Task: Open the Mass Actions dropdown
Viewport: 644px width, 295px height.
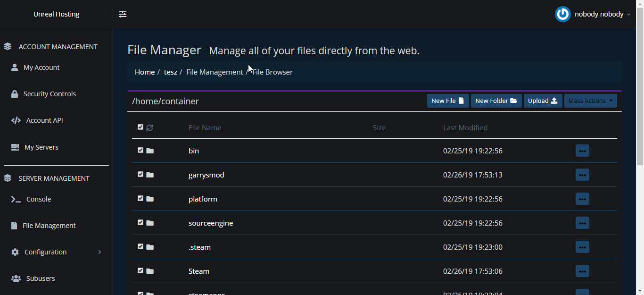Action: click(x=590, y=101)
